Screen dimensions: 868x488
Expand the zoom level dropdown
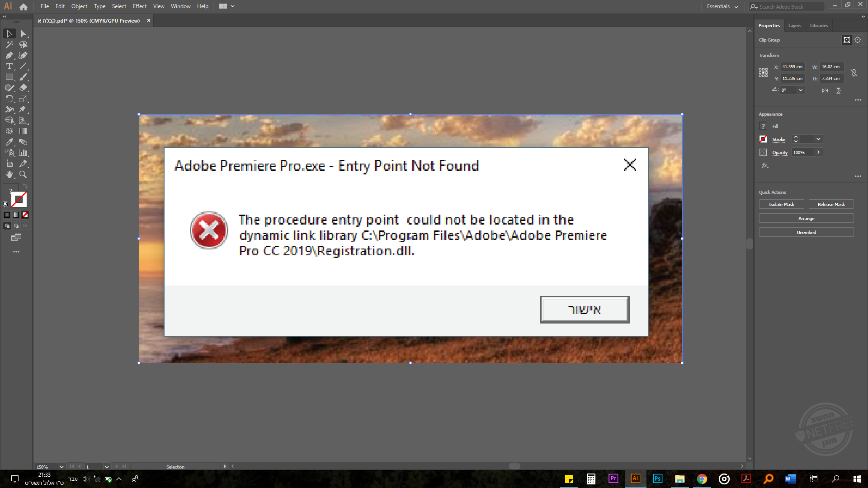61,467
